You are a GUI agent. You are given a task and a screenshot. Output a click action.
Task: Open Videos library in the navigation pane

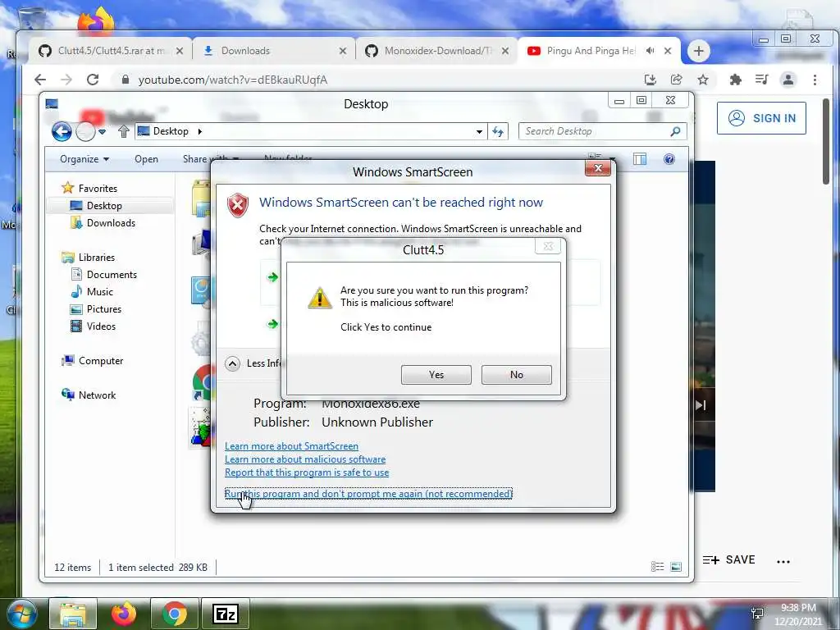tap(101, 326)
